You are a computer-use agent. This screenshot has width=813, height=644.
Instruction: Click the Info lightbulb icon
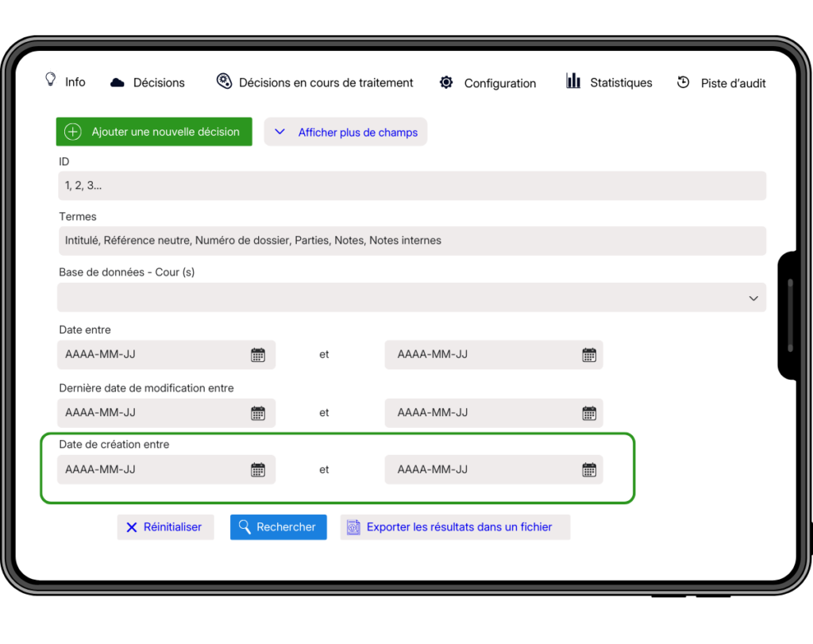pos(51,80)
